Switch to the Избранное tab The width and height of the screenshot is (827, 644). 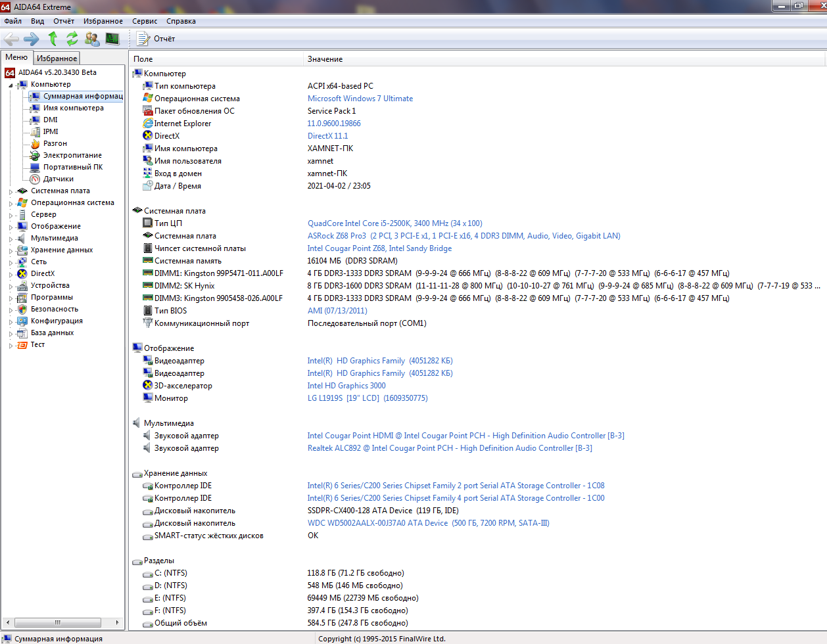click(x=57, y=58)
